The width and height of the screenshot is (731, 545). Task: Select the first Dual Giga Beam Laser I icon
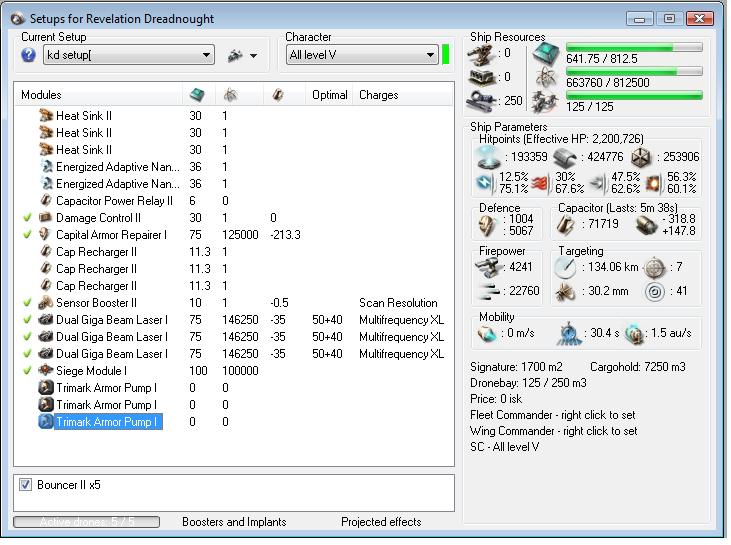[46, 320]
